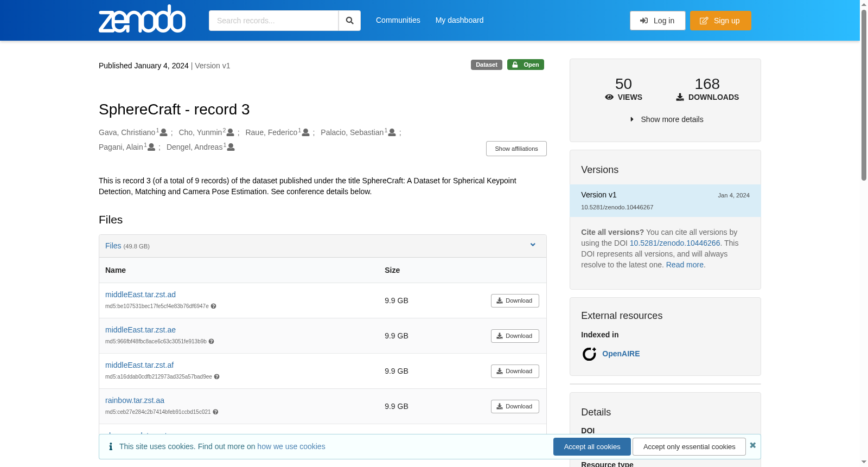Open the middleEast.tar.zst.ad file link
The height and width of the screenshot is (467, 868).
pyautogui.click(x=141, y=295)
